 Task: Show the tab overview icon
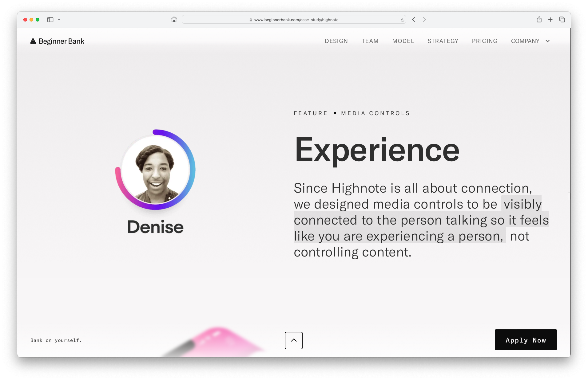coord(562,20)
